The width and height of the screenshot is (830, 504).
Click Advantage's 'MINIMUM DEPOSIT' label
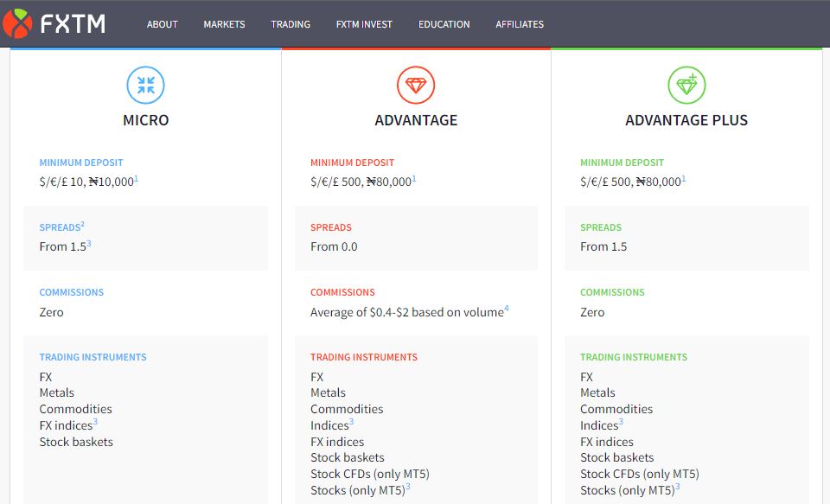click(352, 163)
